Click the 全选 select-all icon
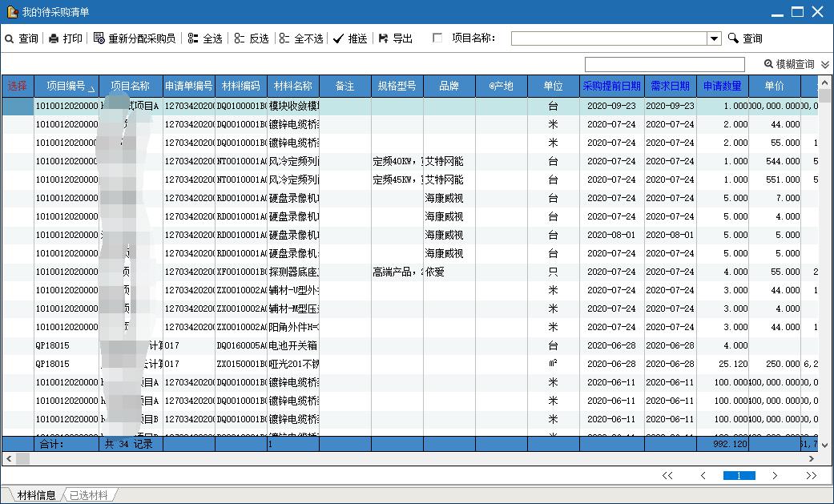The image size is (834, 504). tap(193, 38)
